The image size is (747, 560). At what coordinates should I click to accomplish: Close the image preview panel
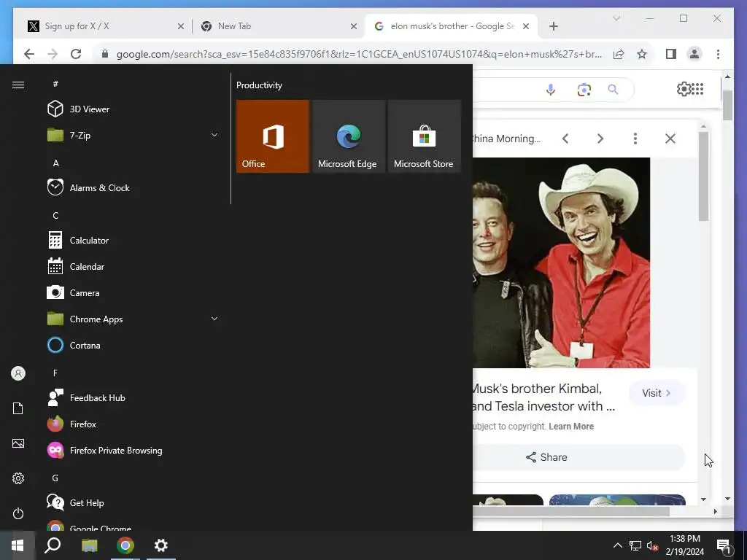pyautogui.click(x=670, y=139)
